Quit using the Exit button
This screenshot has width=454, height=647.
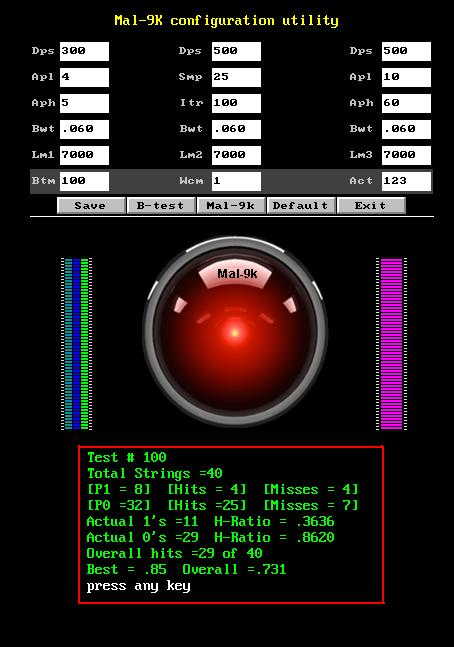371,205
